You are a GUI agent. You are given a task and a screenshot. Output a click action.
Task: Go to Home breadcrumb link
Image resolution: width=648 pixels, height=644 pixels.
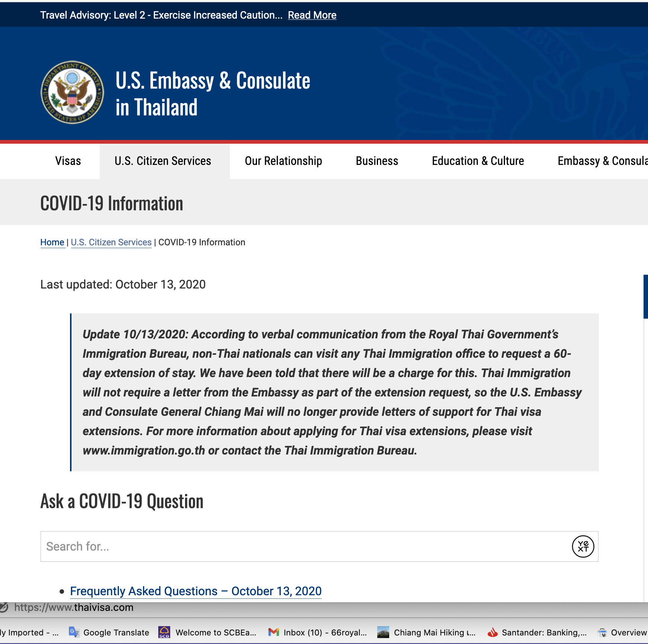click(x=52, y=242)
